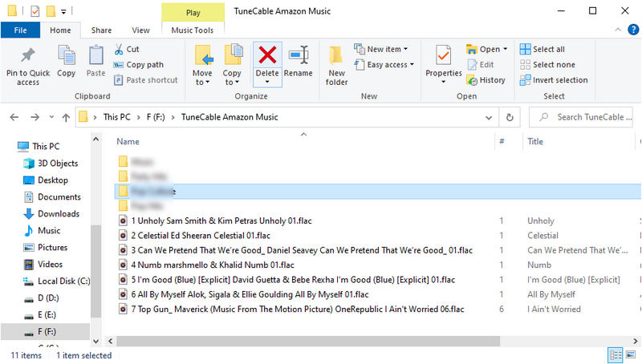The image size is (642, 364).
Task: Customize Quick Access Toolbar dropdown
Action: click(63, 11)
